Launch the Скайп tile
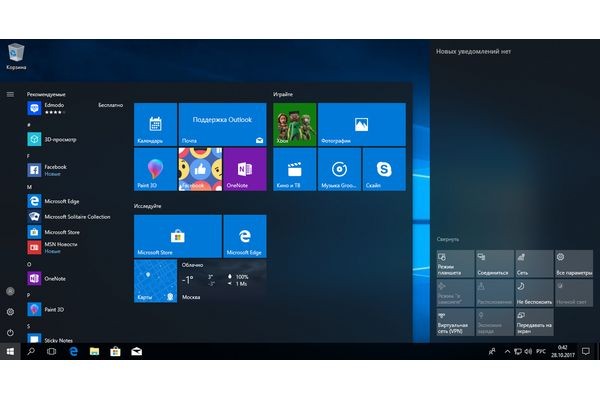Image resolution: width=600 pixels, height=400 pixels. pyautogui.click(x=384, y=169)
